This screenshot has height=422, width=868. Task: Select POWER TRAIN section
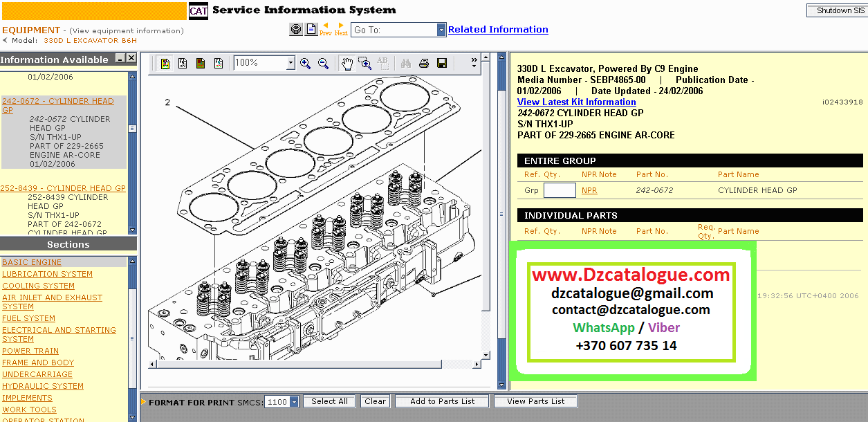[x=30, y=351]
